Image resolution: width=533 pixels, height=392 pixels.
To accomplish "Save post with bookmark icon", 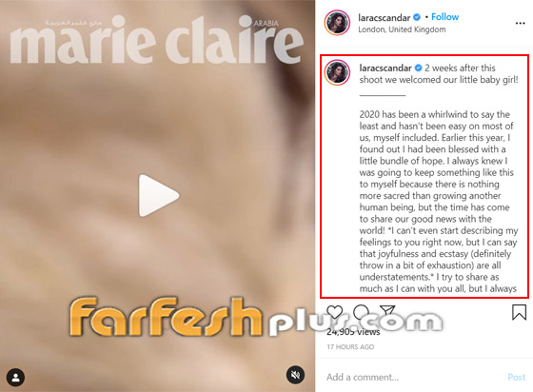I will tap(519, 312).
